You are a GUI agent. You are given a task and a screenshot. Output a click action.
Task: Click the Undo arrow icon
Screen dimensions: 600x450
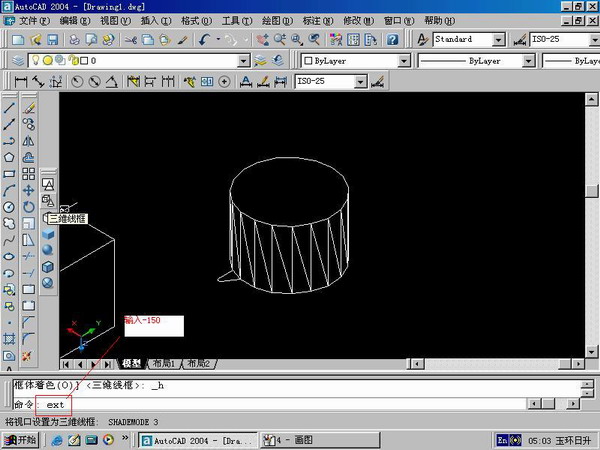point(205,39)
